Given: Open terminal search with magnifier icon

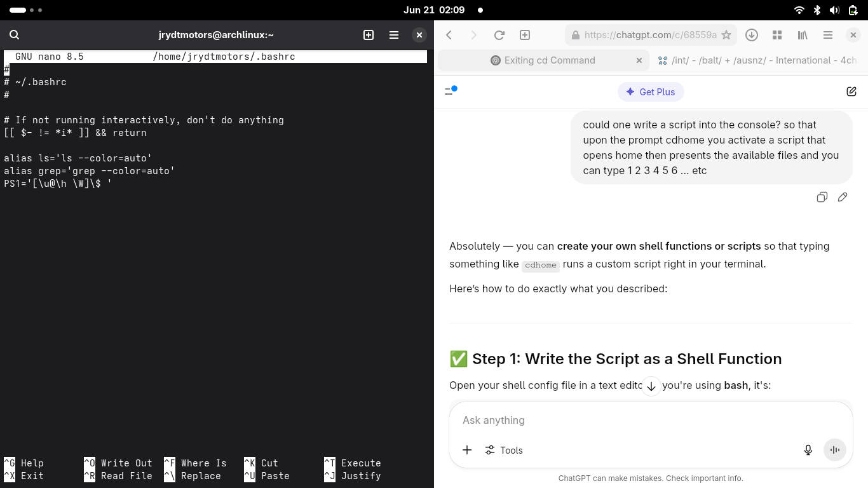Looking at the screenshot, I should pos(15,35).
